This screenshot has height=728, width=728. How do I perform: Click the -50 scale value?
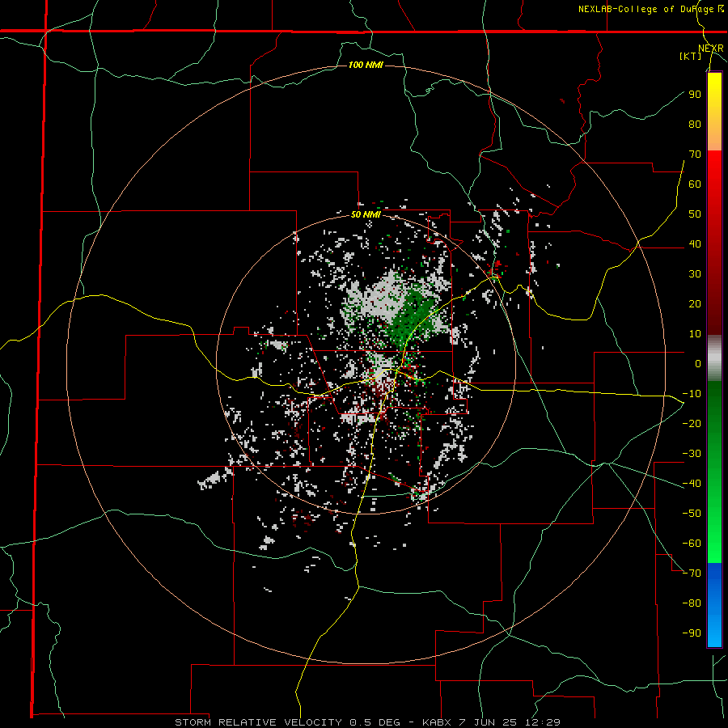click(x=692, y=514)
